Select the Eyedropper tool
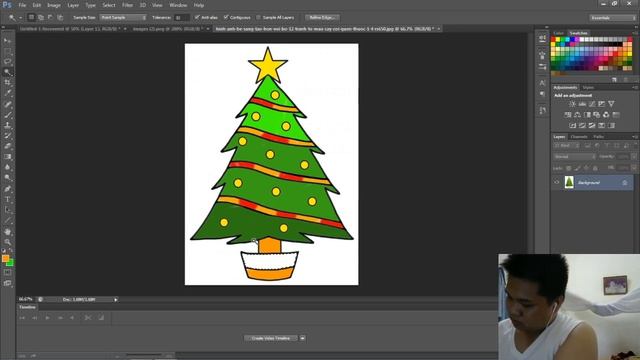 point(7,93)
